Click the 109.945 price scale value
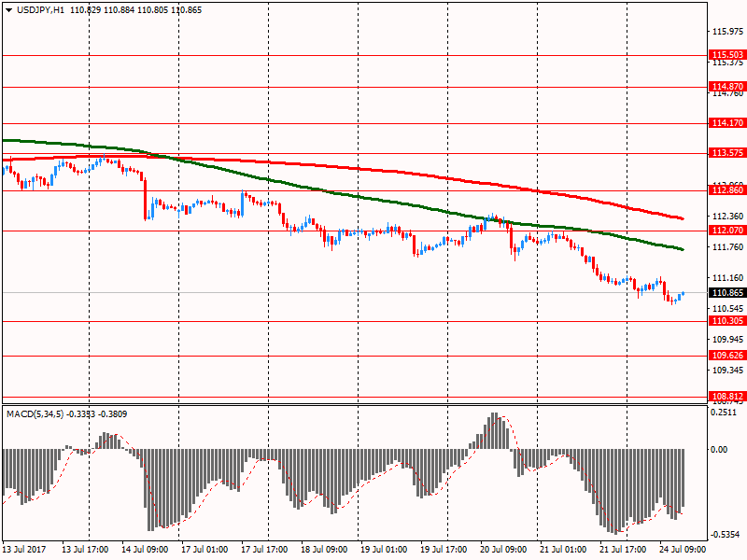 tap(727, 340)
